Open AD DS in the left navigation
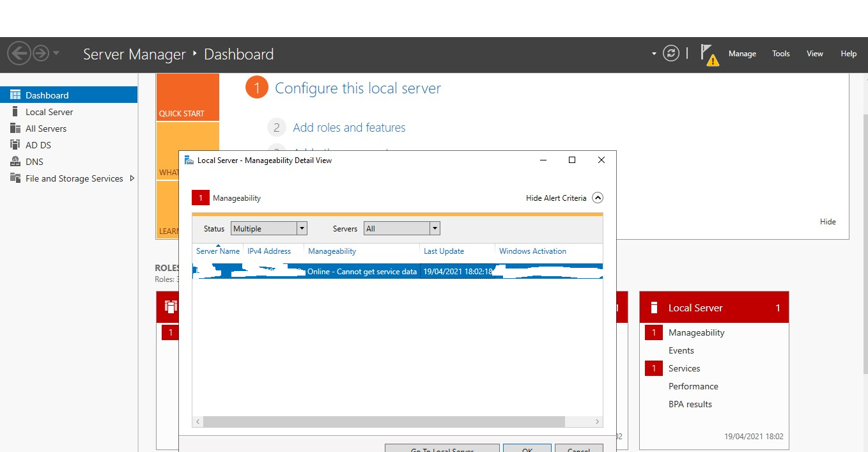The image size is (868, 452). [x=69, y=145]
